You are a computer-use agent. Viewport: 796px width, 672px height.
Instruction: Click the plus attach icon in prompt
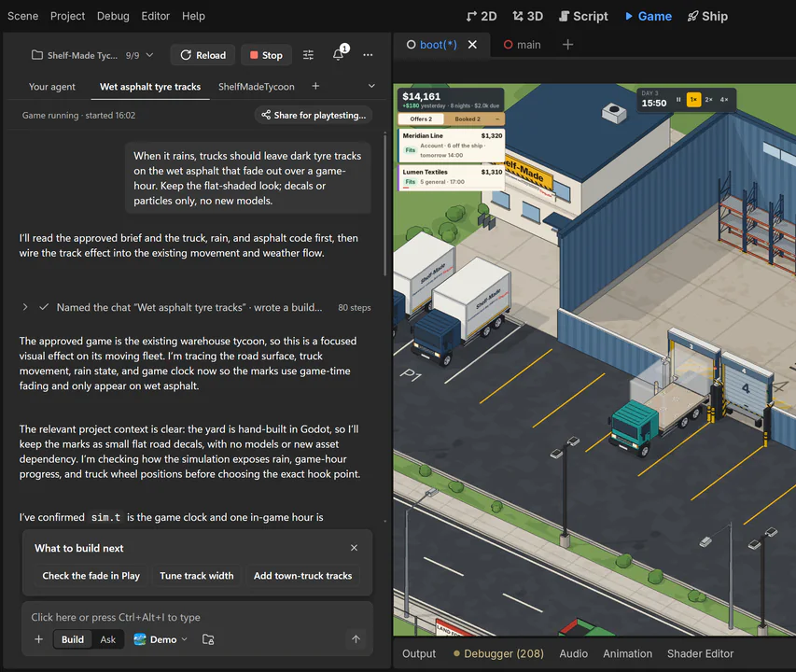pos(38,639)
